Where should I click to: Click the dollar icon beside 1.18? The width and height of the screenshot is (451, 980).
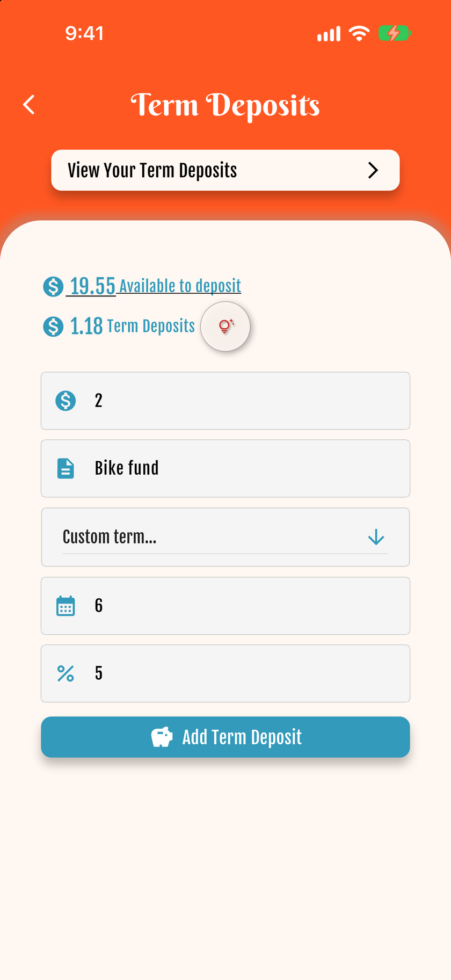(53, 326)
